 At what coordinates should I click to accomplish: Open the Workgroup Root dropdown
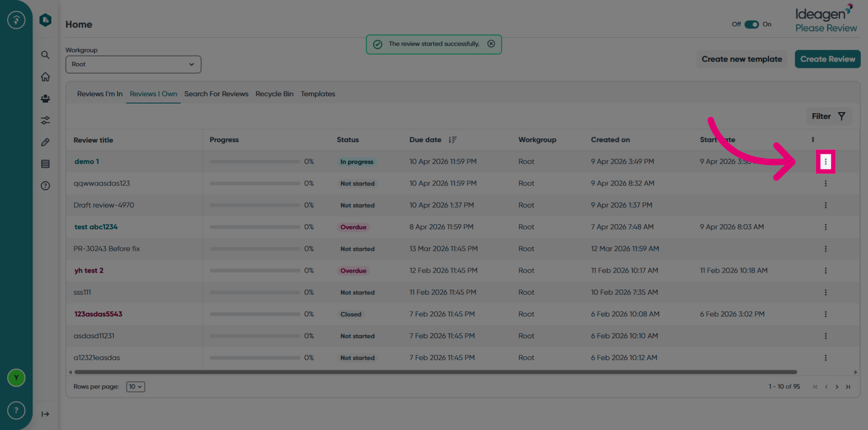click(133, 64)
